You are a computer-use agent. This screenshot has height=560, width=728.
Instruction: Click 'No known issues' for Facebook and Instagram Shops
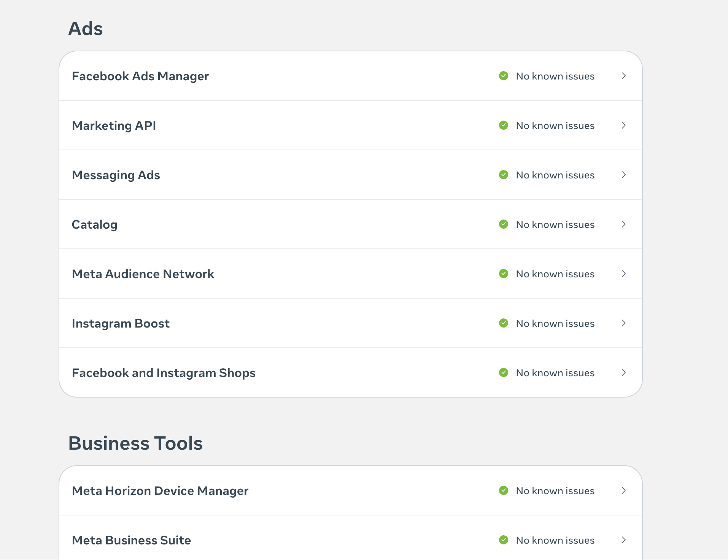555,373
